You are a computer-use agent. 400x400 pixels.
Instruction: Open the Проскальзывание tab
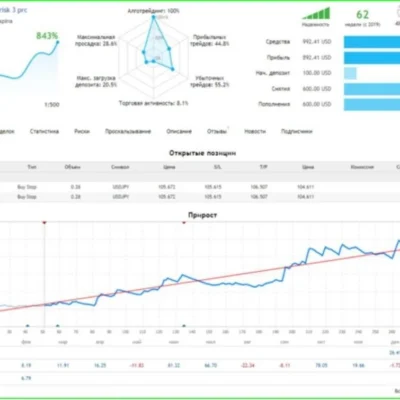pos(128,131)
